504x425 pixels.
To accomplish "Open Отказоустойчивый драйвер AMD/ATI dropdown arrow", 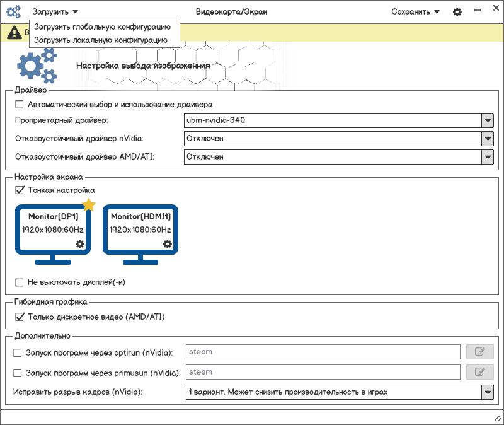I will (x=488, y=157).
